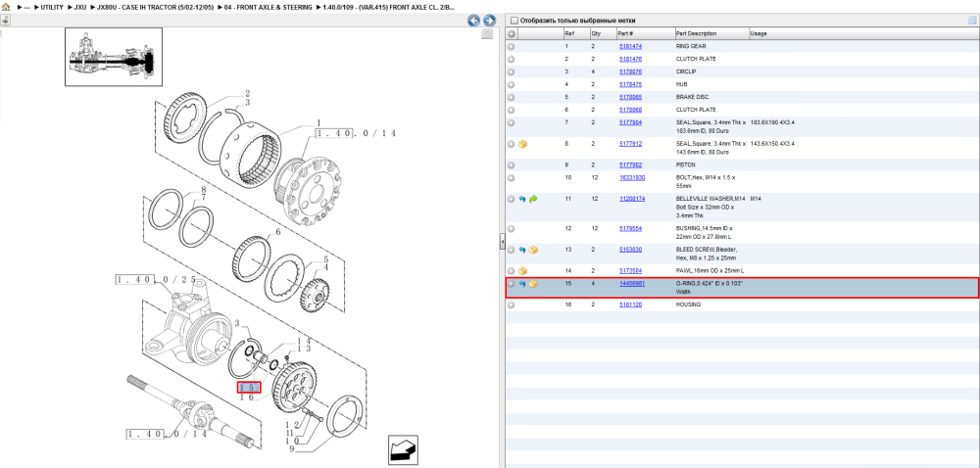Click the package box icon in the BLEED SCREW row

pos(533,250)
